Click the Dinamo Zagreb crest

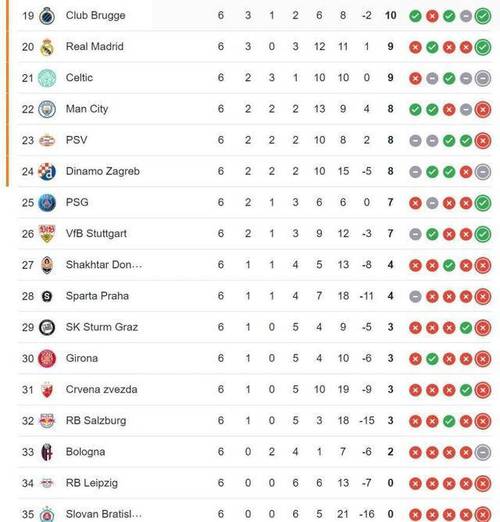point(47,172)
